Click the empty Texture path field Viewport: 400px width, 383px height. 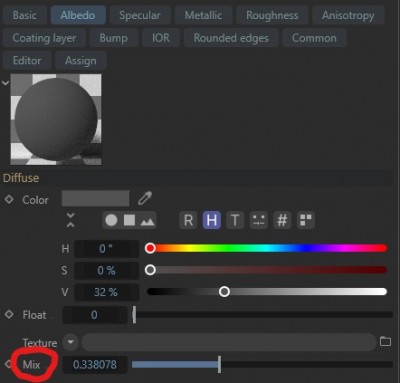point(229,342)
